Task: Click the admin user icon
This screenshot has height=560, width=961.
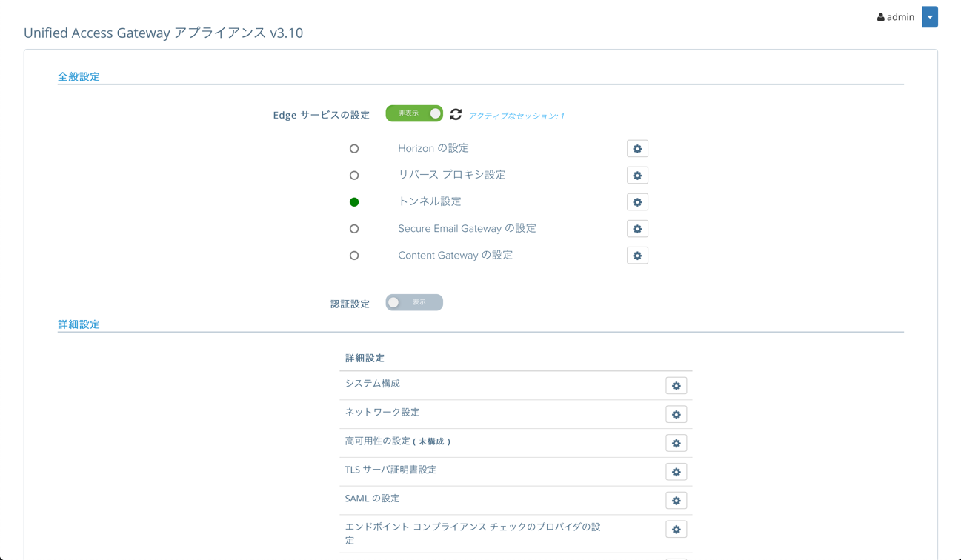Action: 880,17
